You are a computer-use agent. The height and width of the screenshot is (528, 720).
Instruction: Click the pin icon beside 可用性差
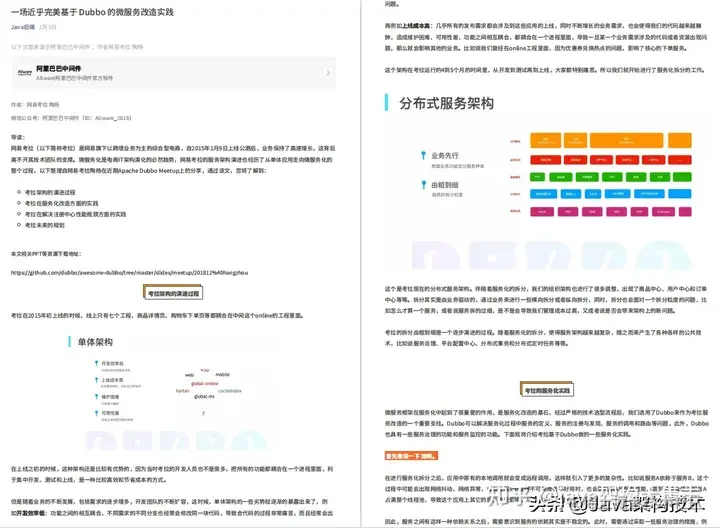click(x=96, y=413)
